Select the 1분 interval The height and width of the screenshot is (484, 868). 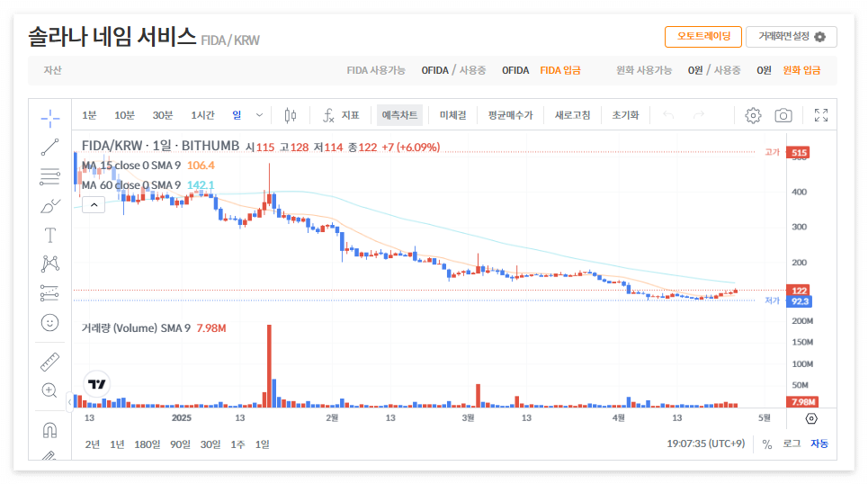tap(89, 115)
